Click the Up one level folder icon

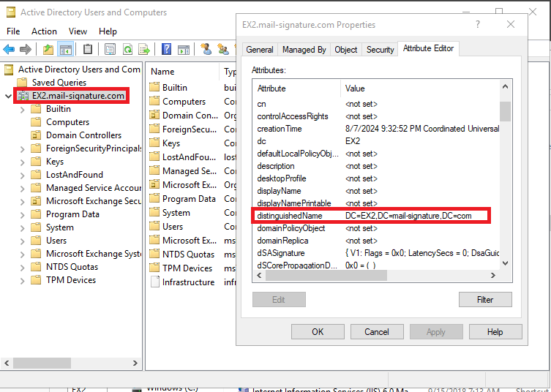click(x=48, y=49)
